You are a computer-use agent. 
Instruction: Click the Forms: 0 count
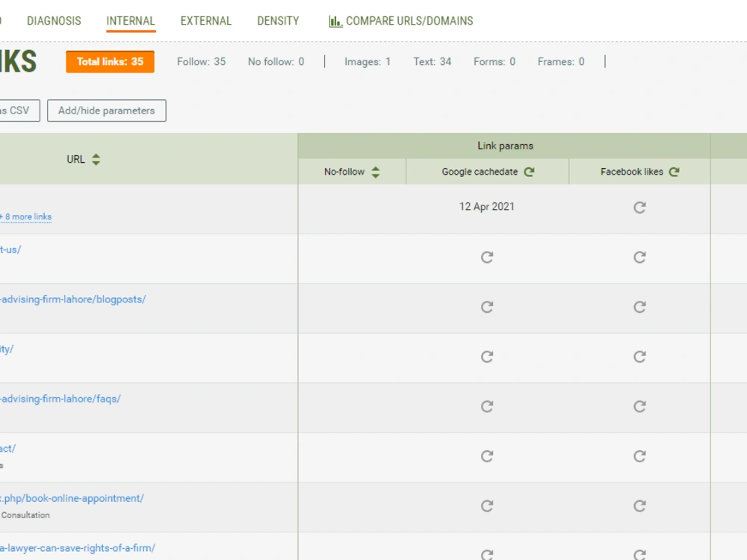pyautogui.click(x=495, y=62)
